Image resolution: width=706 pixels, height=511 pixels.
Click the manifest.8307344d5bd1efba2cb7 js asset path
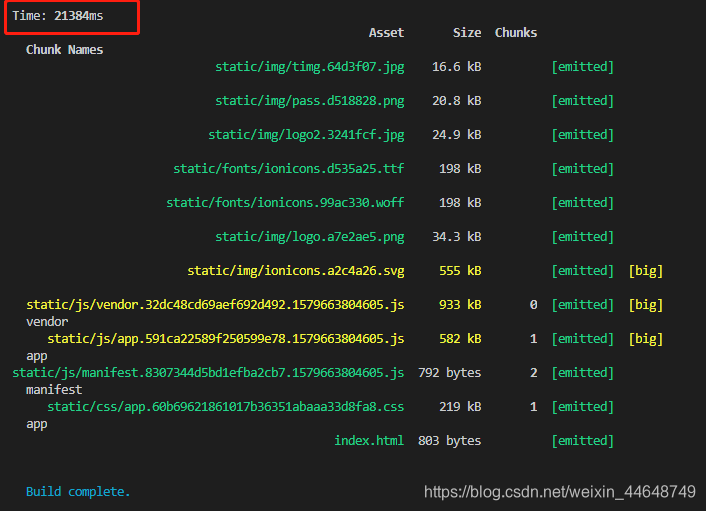(208, 373)
